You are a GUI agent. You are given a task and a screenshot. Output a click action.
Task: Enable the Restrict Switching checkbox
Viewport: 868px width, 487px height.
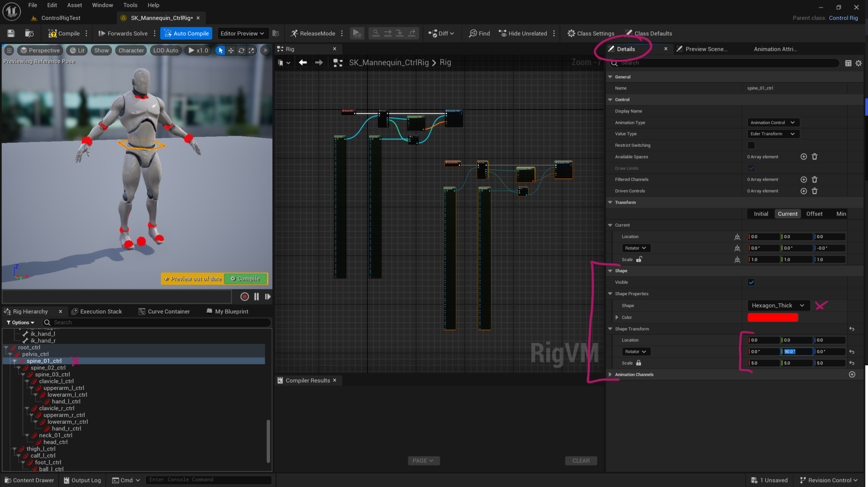coord(751,145)
